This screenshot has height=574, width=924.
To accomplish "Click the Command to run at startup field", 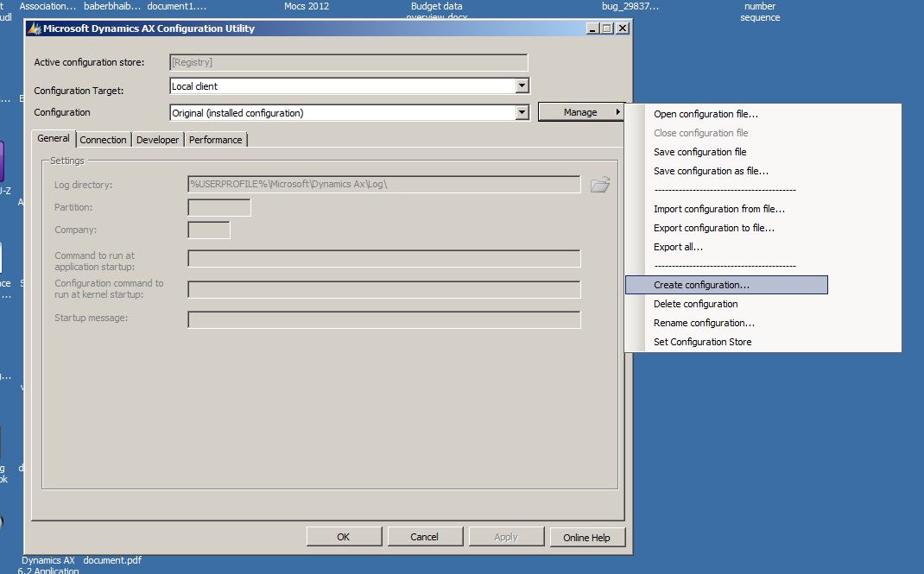I will tap(384, 258).
